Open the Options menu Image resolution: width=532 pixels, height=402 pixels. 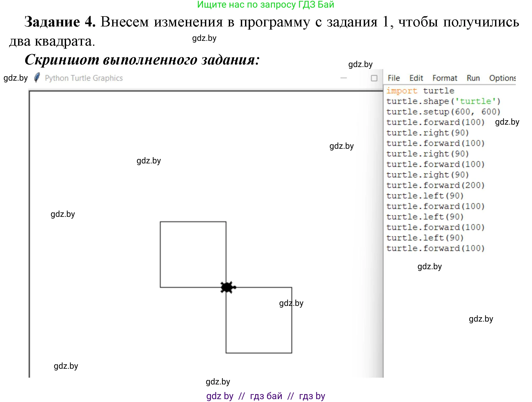[x=502, y=78]
